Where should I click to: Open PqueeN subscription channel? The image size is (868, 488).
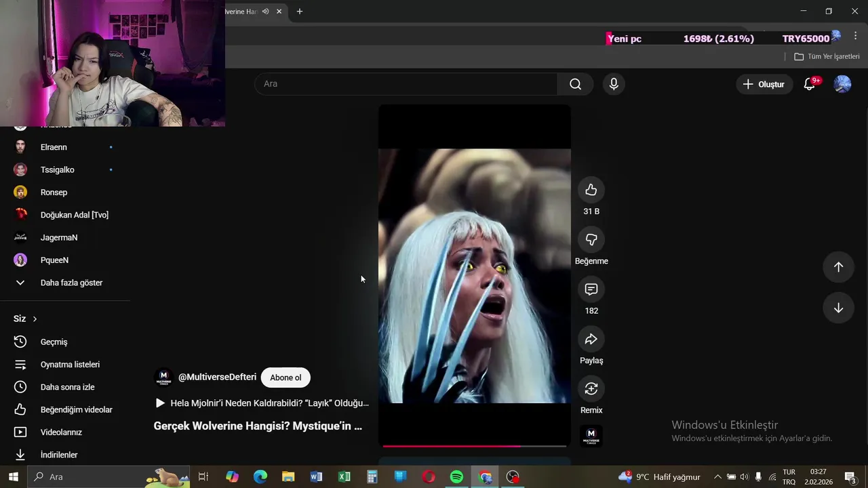[x=64, y=260]
